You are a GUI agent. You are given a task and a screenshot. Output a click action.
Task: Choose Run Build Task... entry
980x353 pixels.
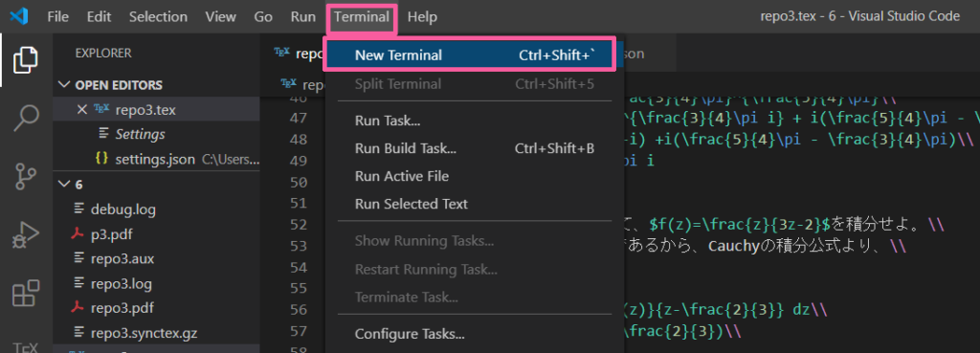pyautogui.click(x=475, y=148)
